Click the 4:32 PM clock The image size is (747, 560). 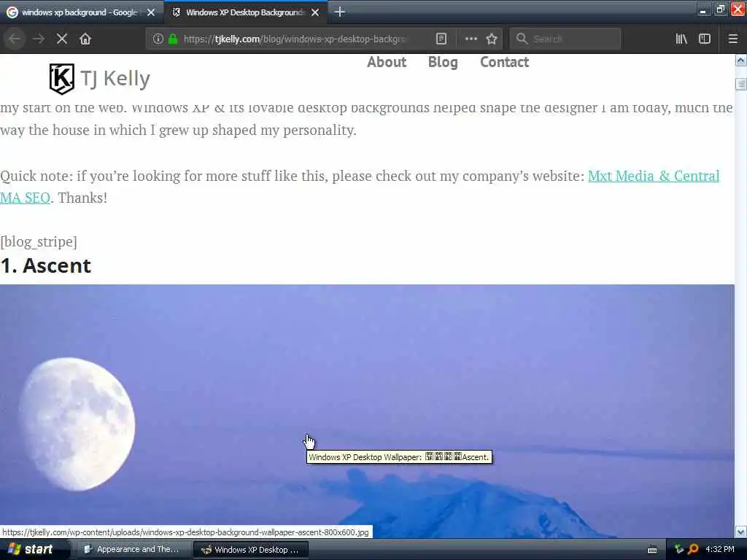point(720,549)
